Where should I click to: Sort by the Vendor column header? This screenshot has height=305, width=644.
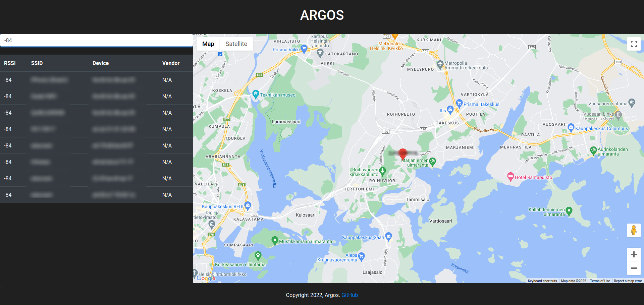pyautogui.click(x=171, y=63)
